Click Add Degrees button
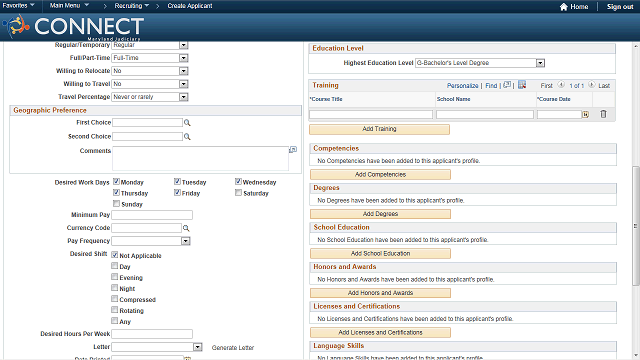Viewport: 640px width, 360px height. (x=380, y=214)
